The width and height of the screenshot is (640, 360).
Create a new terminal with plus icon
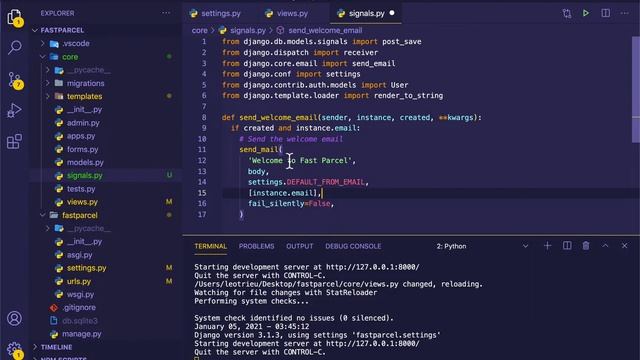[x=547, y=246]
